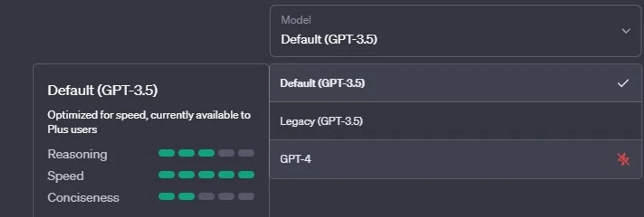
Task: Choose the Legacy (GPT-3.5) model option
Action: tap(455, 121)
